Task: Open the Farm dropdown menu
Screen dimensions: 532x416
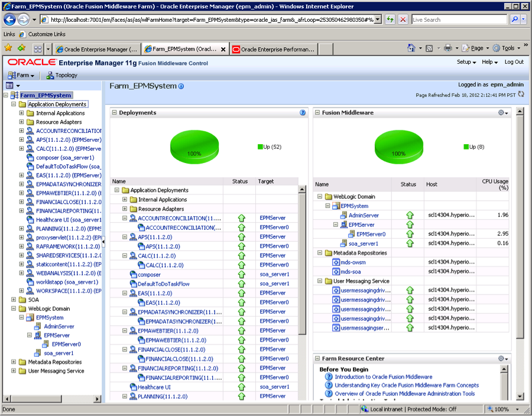Action: (21, 75)
